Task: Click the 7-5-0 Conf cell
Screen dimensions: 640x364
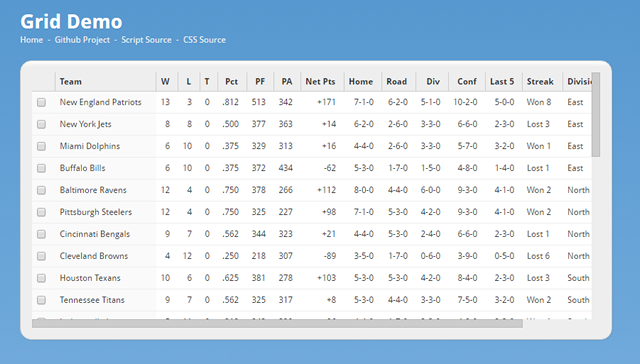Action: pos(467,301)
